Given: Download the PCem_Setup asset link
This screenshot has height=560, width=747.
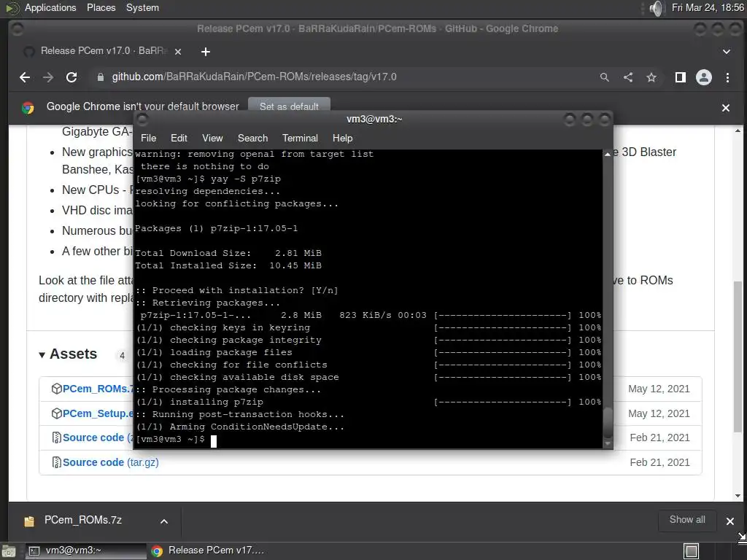Looking at the screenshot, I should 98,413.
